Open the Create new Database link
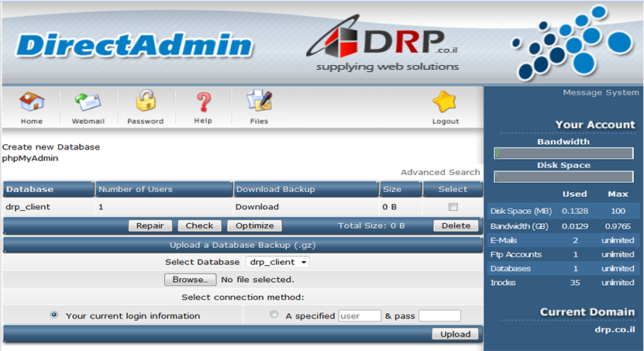This screenshot has height=351, width=644. tap(51, 146)
